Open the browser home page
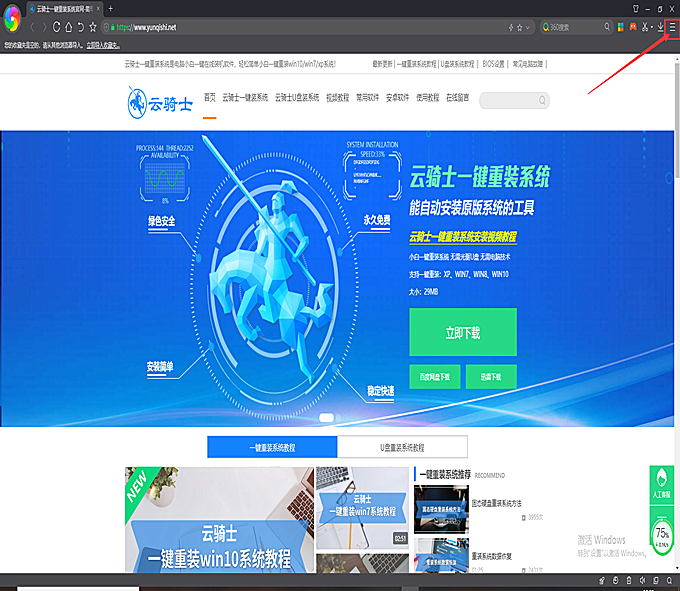 [69, 27]
